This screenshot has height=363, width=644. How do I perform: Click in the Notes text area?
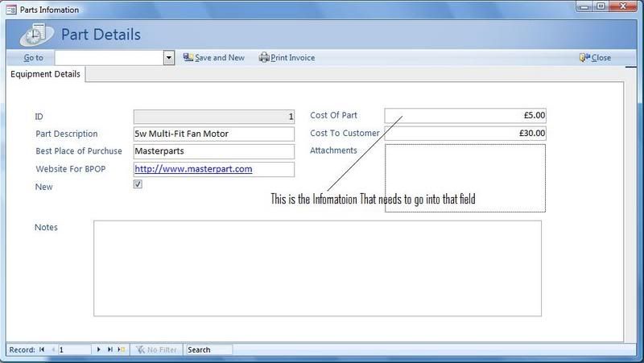[x=317, y=268]
